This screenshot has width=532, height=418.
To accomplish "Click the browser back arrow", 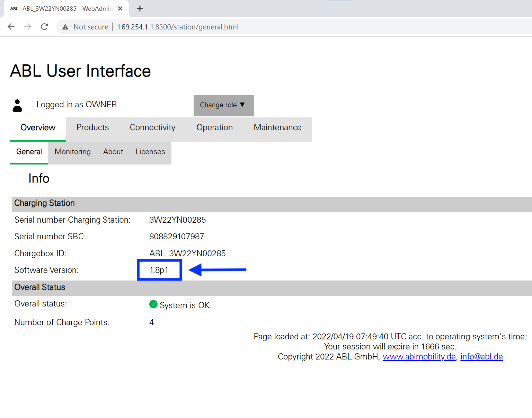I will pos(11,27).
